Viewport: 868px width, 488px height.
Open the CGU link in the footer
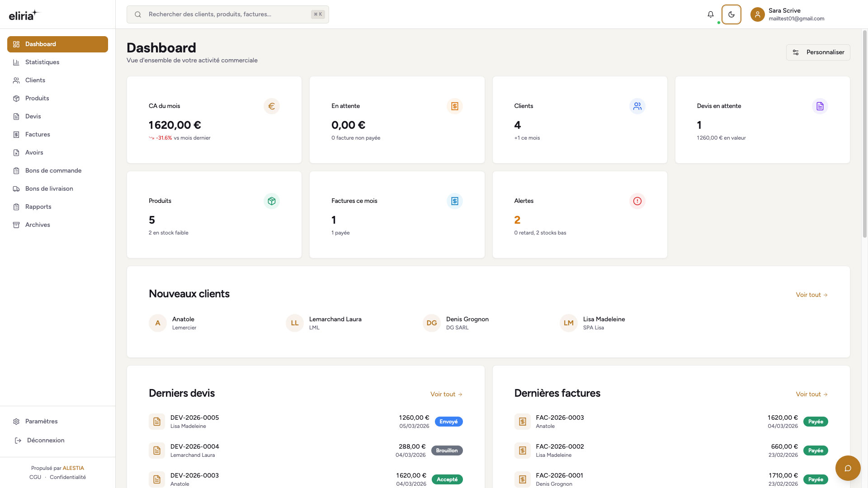point(35,477)
